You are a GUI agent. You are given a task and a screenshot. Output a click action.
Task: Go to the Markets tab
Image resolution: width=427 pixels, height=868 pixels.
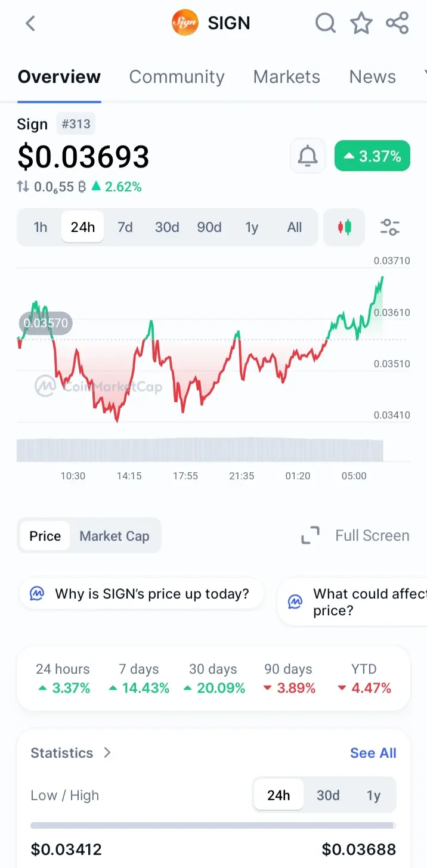[286, 77]
